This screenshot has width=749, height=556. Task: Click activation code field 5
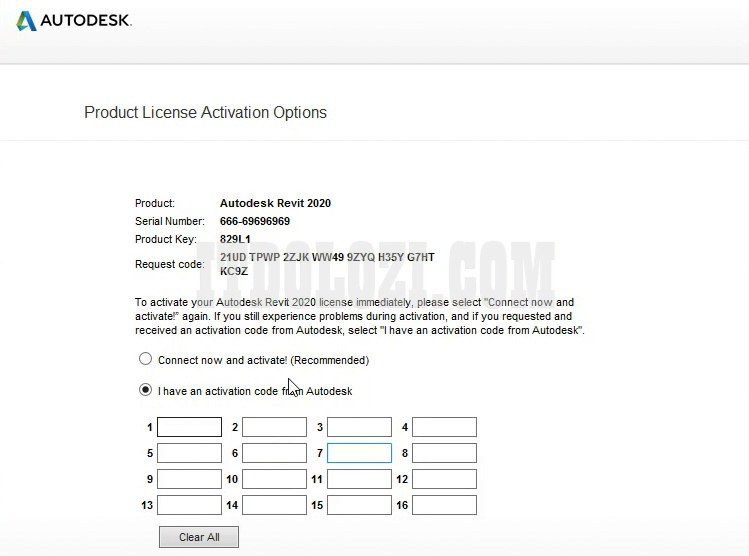point(189,453)
